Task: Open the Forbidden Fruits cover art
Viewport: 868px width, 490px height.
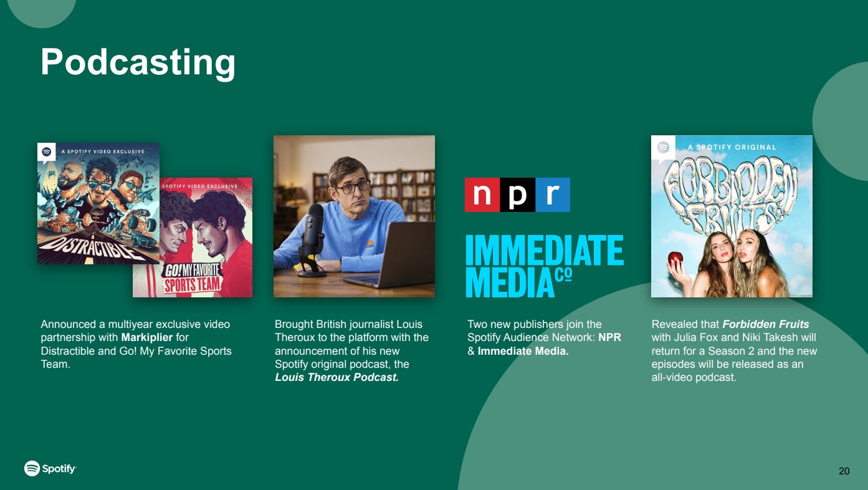Action: [732, 216]
